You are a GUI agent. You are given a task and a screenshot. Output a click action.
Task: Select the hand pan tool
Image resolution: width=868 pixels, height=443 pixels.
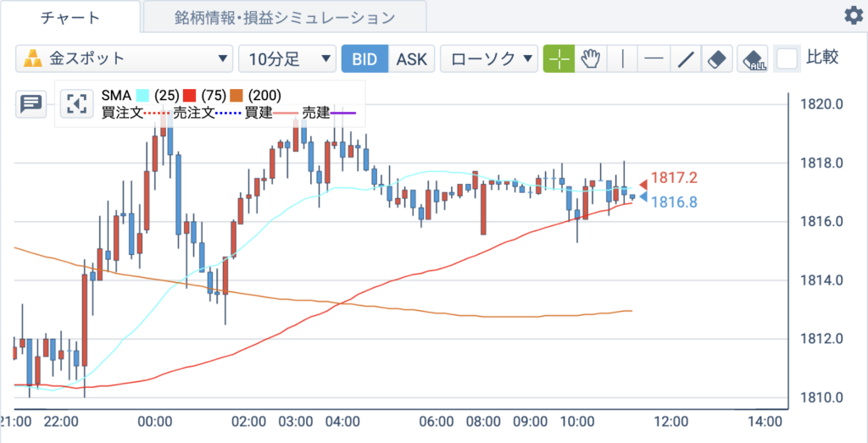click(591, 58)
